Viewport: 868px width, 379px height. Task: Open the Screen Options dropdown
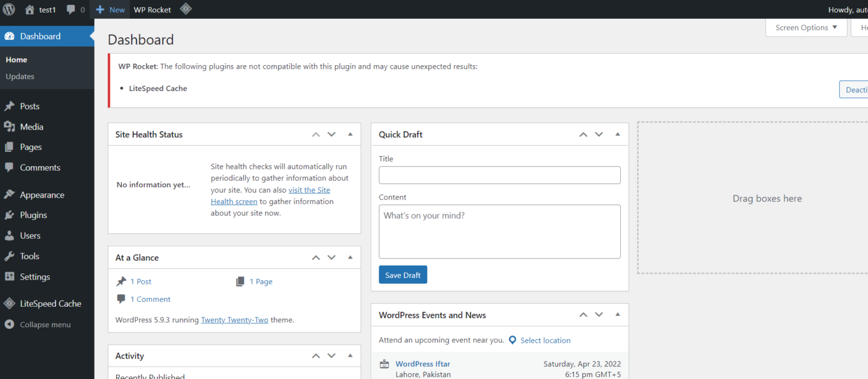click(x=806, y=27)
